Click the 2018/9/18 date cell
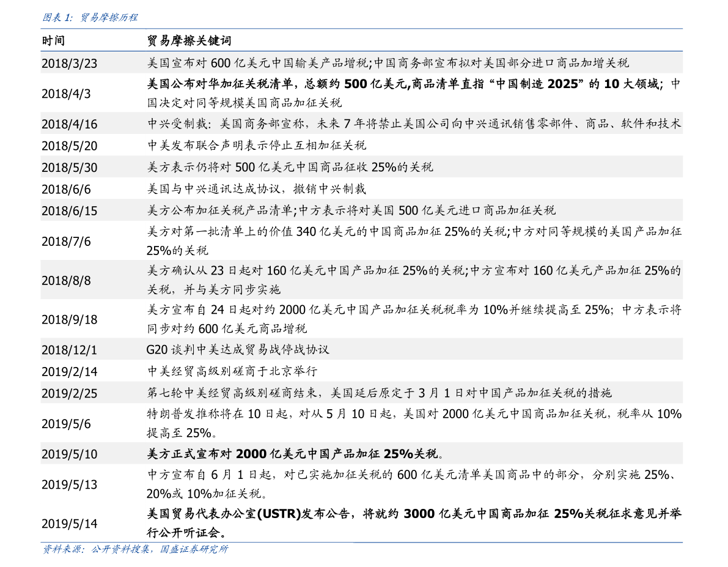The image size is (728, 567). (70, 320)
